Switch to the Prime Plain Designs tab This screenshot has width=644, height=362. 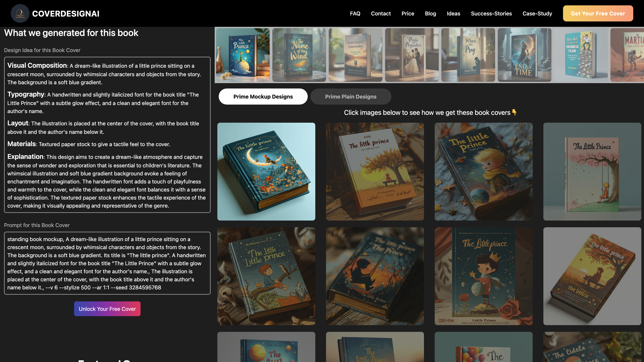tap(350, 97)
